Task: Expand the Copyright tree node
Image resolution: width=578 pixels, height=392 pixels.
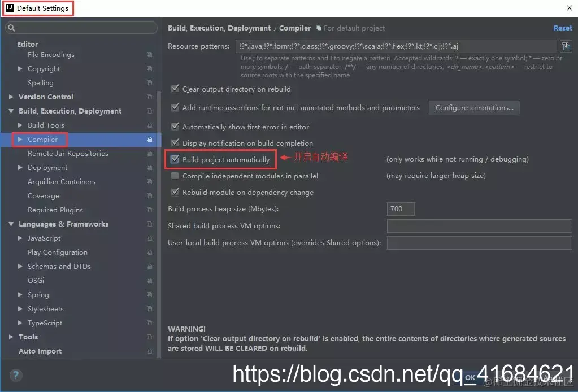Action: point(20,68)
